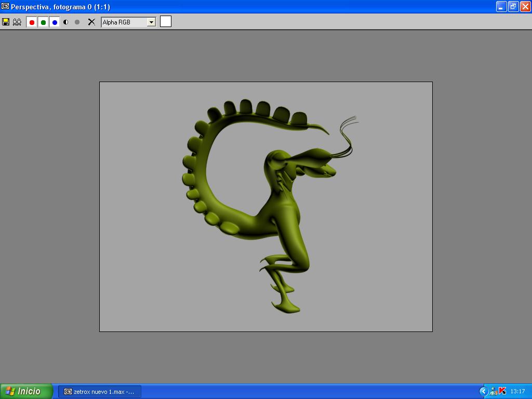This screenshot has width=532, height=399.
Task: Open Kaspersky antivirus tray icon
Action: 502,392
